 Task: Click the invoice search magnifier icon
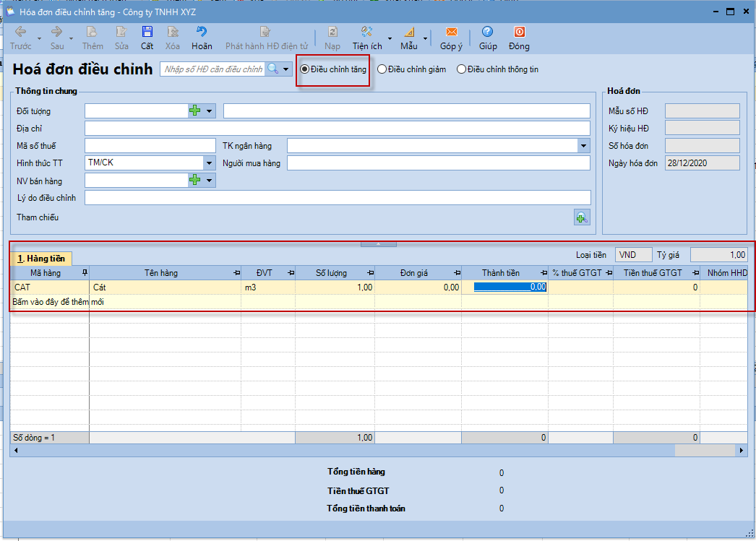tap(273, 69)
